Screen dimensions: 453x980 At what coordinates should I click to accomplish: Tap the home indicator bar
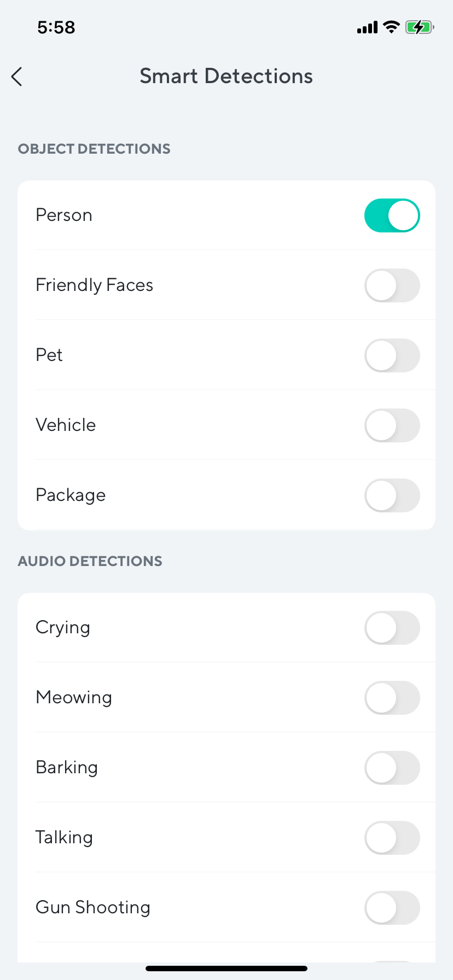coord(226,969)
